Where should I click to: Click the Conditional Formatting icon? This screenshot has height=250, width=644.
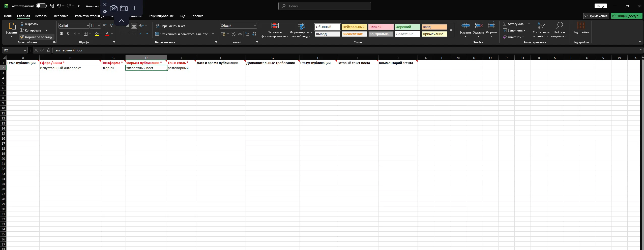coord(275,26)
